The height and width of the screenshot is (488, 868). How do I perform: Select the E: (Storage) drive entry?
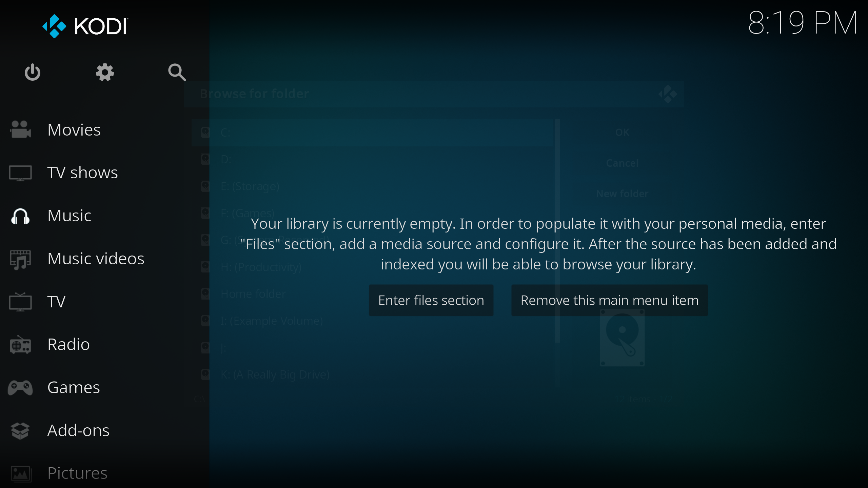coord(250,186)
